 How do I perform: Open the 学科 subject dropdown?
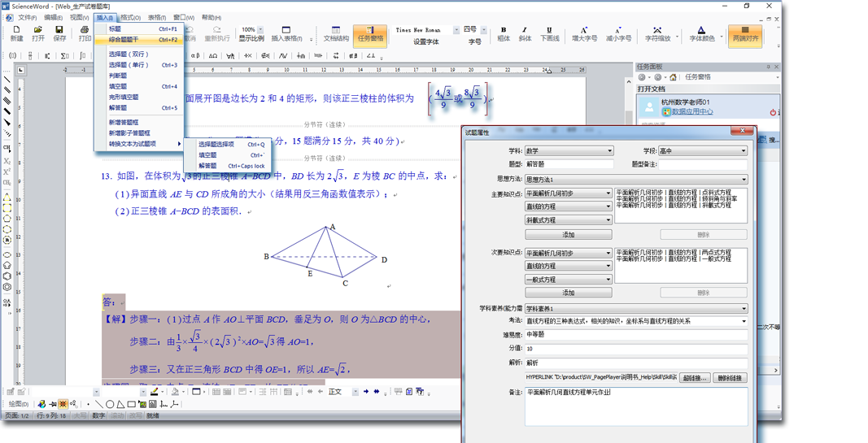(569, 151)
